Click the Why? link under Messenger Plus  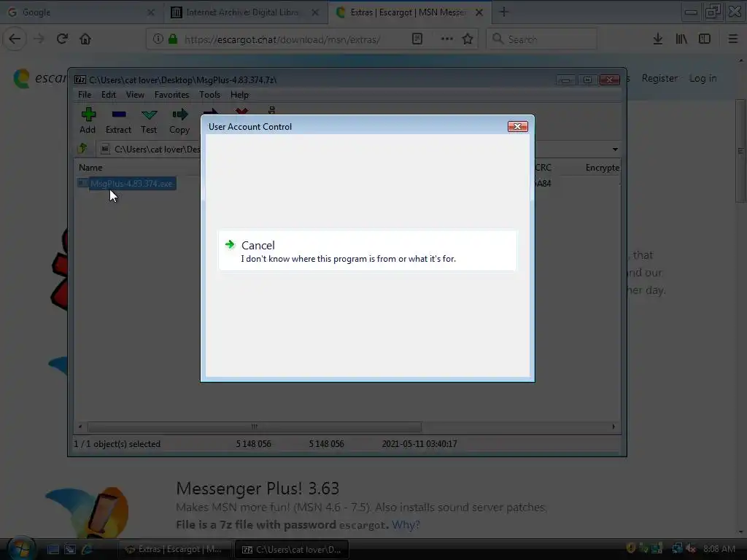click(406, 525)
